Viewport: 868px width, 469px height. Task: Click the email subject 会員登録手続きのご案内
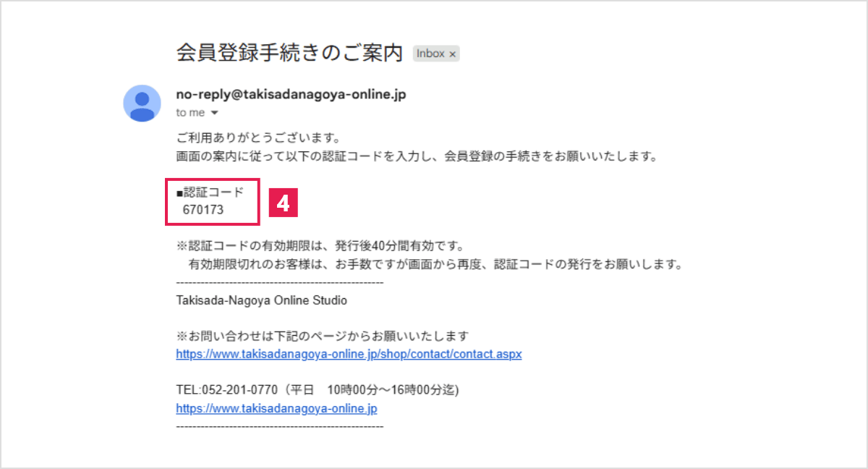tap(289, 52)
